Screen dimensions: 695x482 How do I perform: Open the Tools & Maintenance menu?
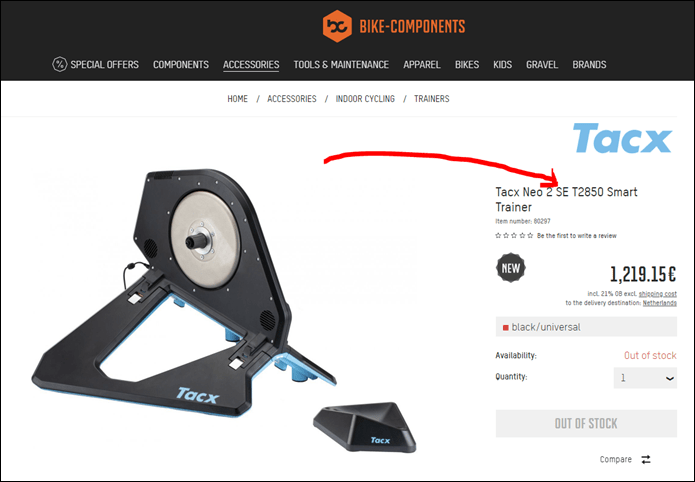tap(341, 65)
